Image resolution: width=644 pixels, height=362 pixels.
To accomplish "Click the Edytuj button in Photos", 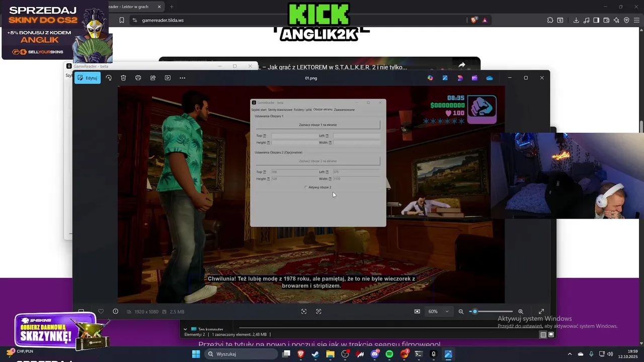I will pos(88,78).
